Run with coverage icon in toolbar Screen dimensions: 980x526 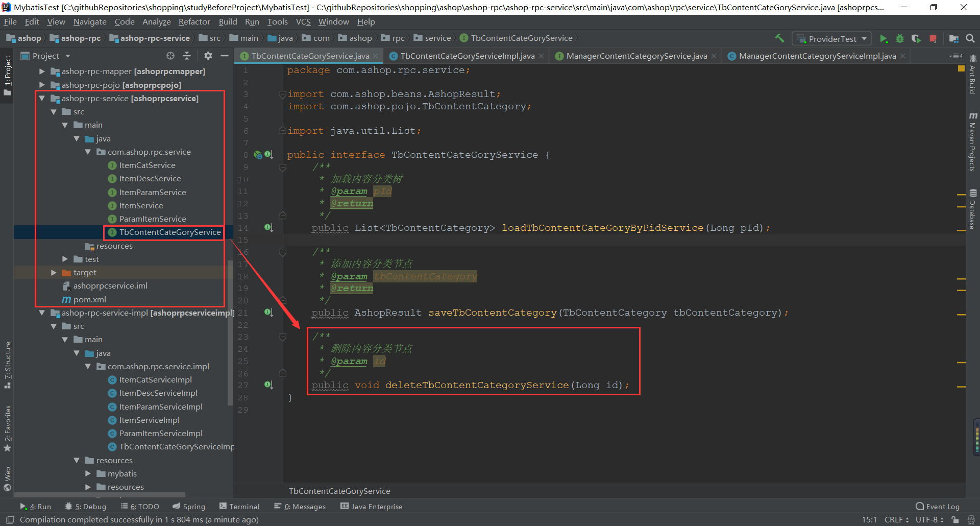916,39
